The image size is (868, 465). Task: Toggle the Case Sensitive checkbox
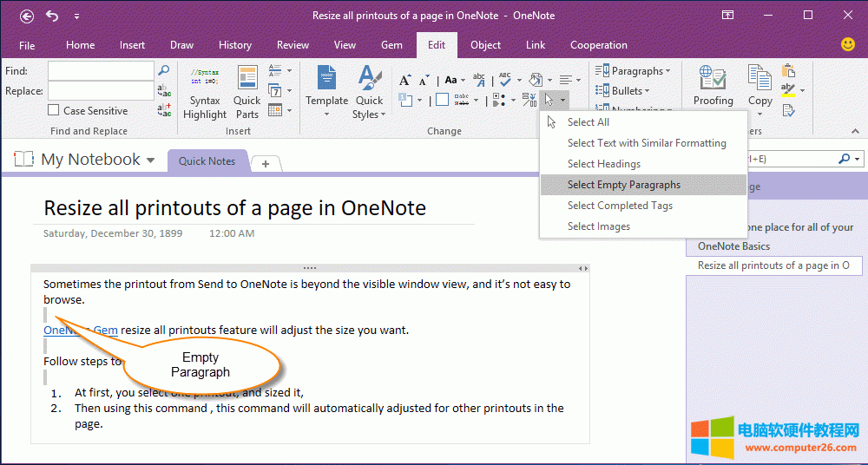point(54,110)
